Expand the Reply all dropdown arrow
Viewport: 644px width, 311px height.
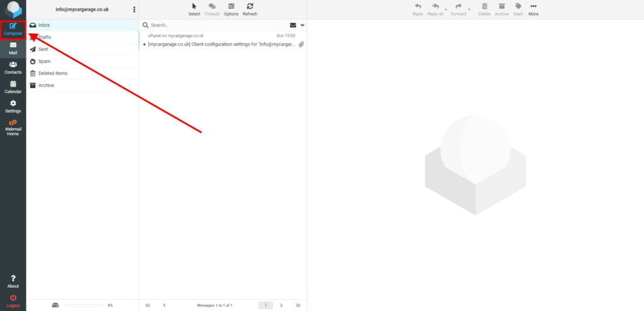pyautogui.click(x=446, y=9)
